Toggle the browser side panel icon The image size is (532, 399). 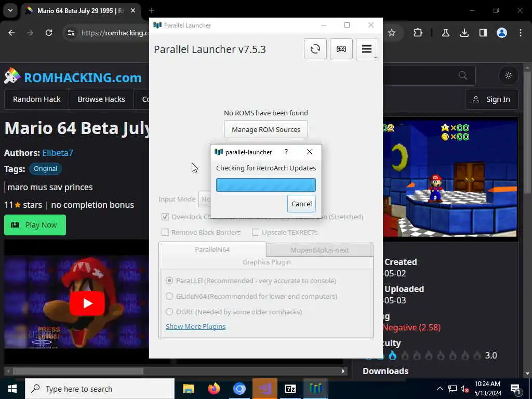483,33
